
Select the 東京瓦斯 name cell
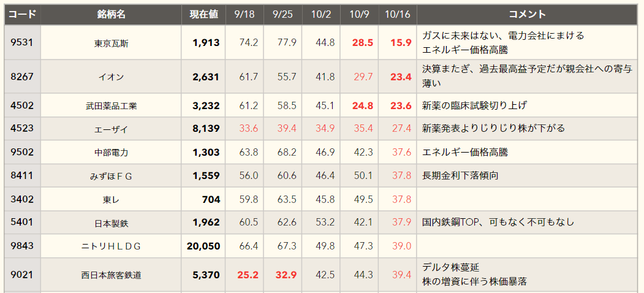pyautogui.click(x=112, y=43)
